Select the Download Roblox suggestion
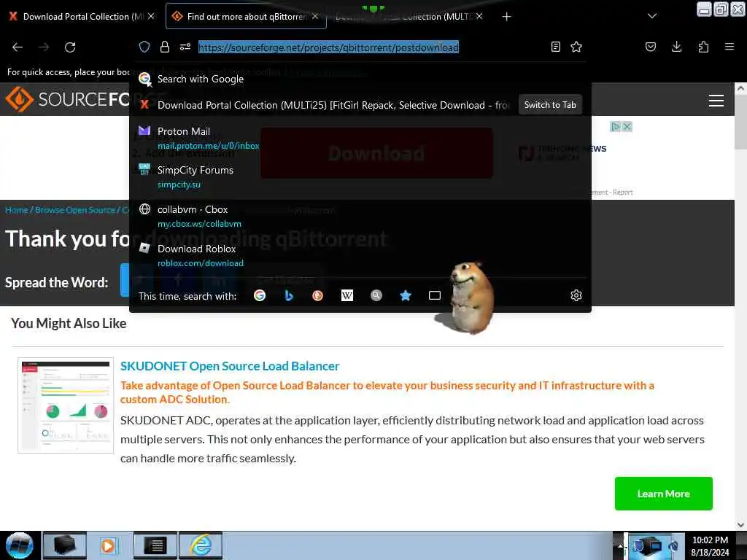Viewport: 747px width, 560px height. point(360,256)
